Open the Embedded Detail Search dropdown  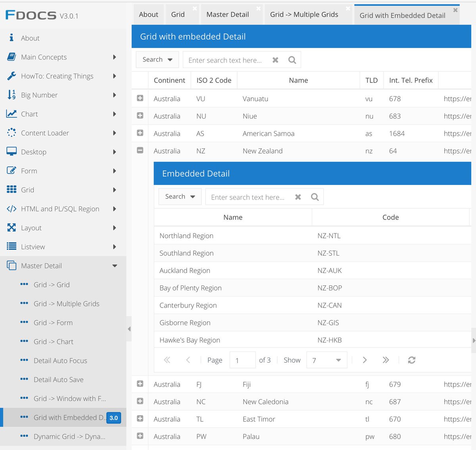(x=180, y=196)
